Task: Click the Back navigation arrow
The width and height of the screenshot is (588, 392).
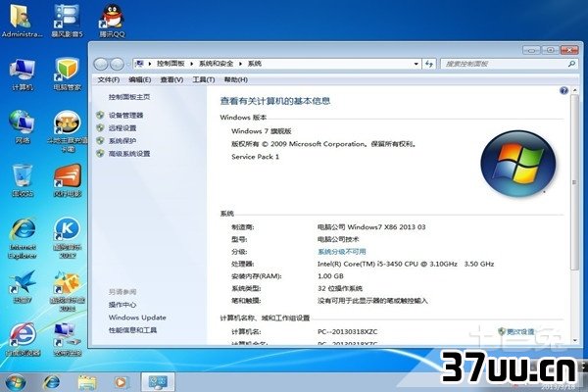Action: (101, 64)
